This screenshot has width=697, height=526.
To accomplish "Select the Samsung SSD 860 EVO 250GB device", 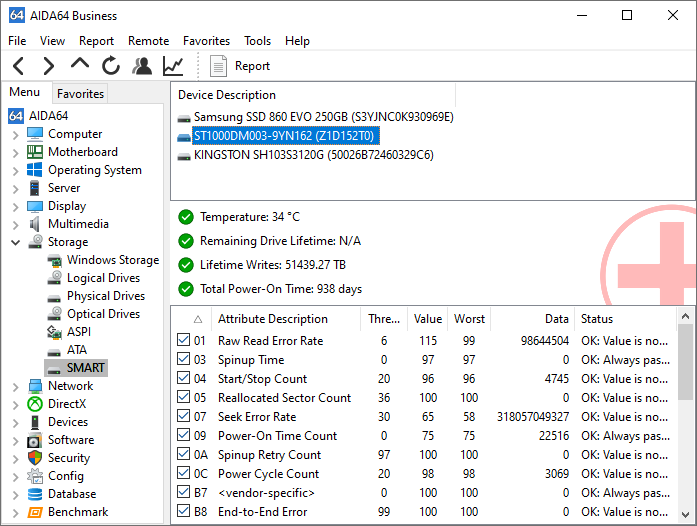I will (x=323, y=117).
